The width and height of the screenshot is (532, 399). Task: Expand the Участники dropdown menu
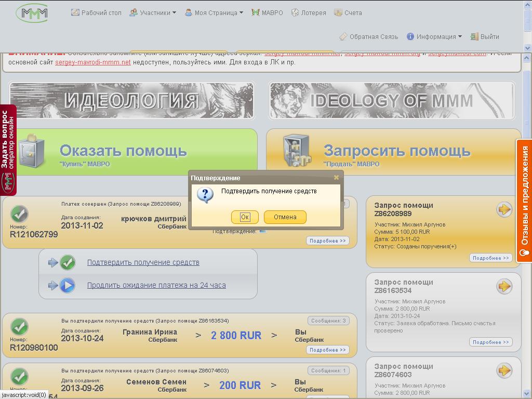[x=153, y=12]
